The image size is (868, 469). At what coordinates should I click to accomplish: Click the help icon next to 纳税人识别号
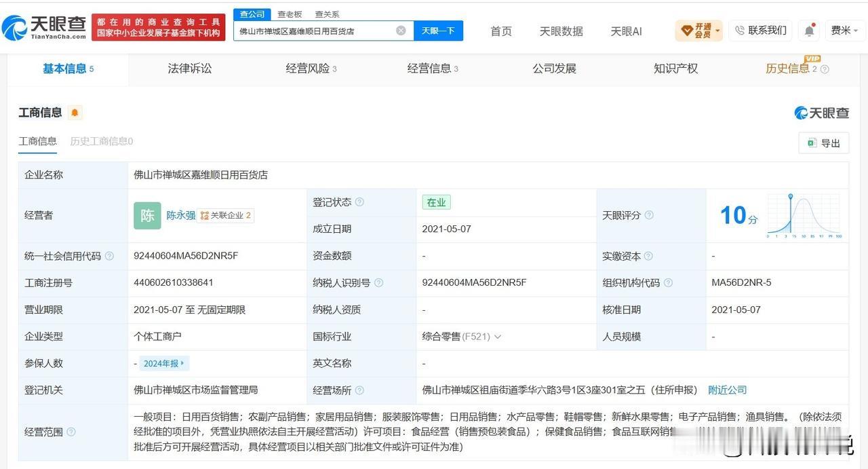point(378,282)
